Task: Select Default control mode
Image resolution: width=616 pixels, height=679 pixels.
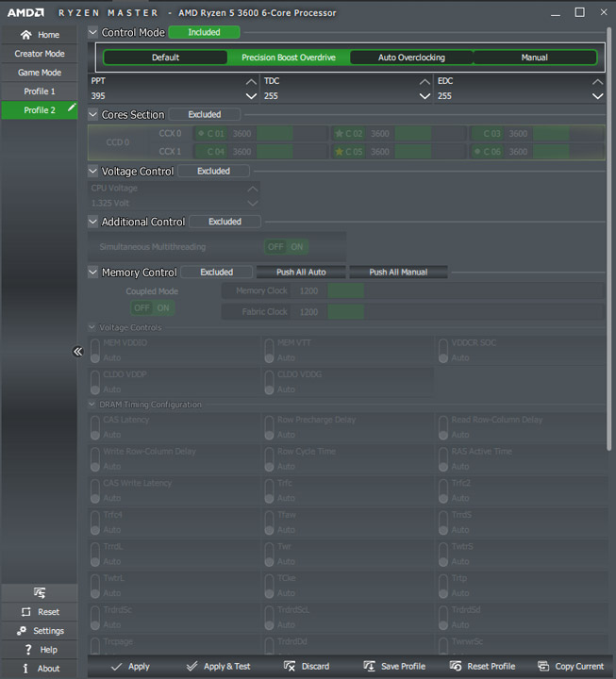Action: [165, 58]
